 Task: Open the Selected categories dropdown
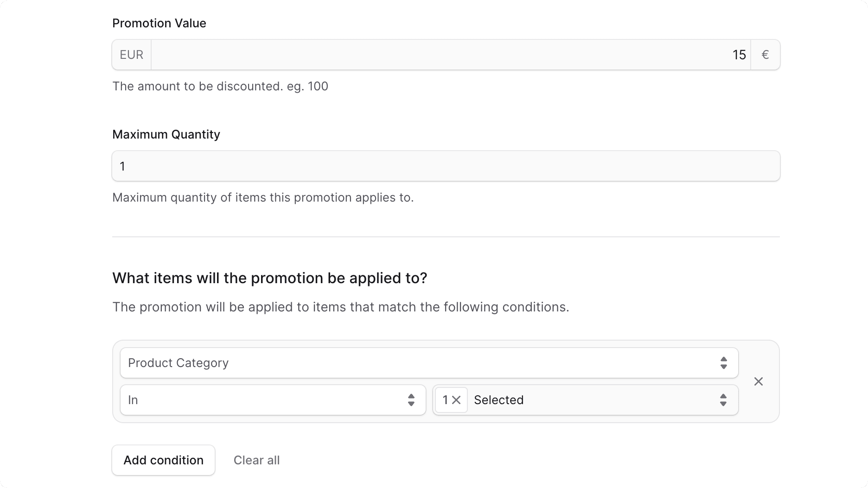click(x=594, y=399)
